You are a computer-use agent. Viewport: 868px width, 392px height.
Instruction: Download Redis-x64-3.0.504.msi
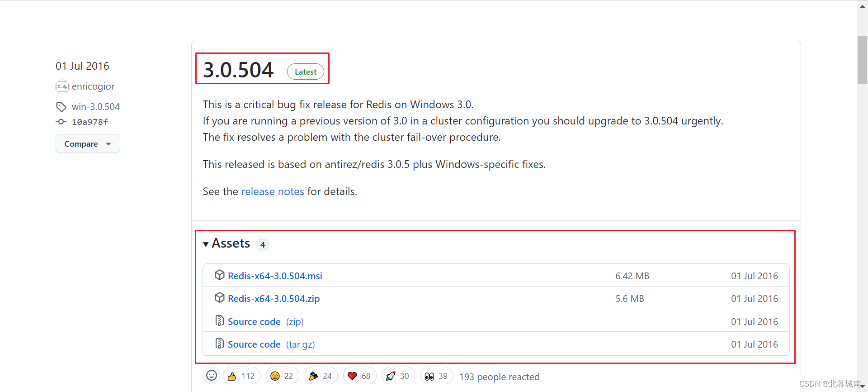275,276
